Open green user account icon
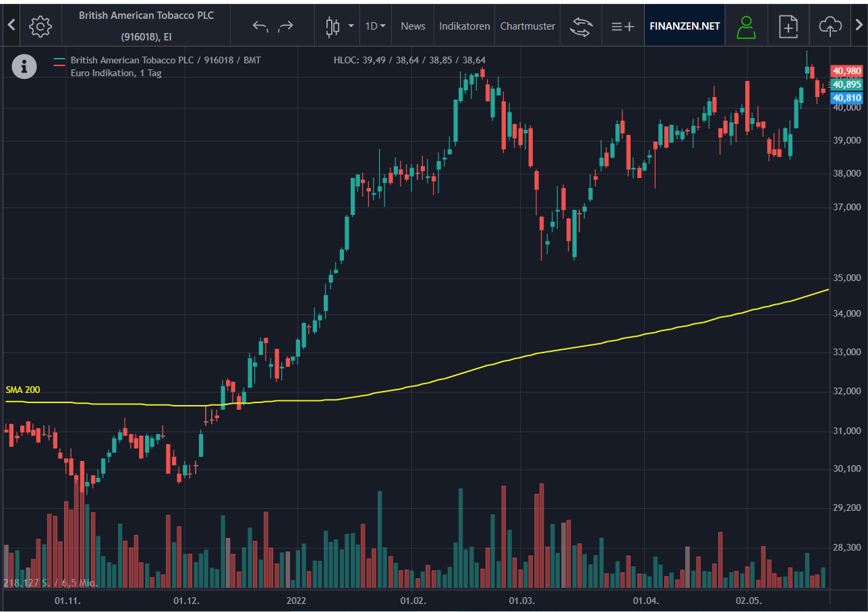The image size is (868, 612). (746, 26)
